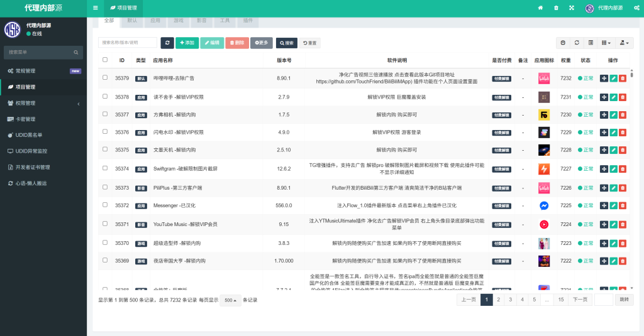The height and width of the screenshot is (336, 644).
Task: Open the Messenger app icon thumbnail
Action: 544,205
